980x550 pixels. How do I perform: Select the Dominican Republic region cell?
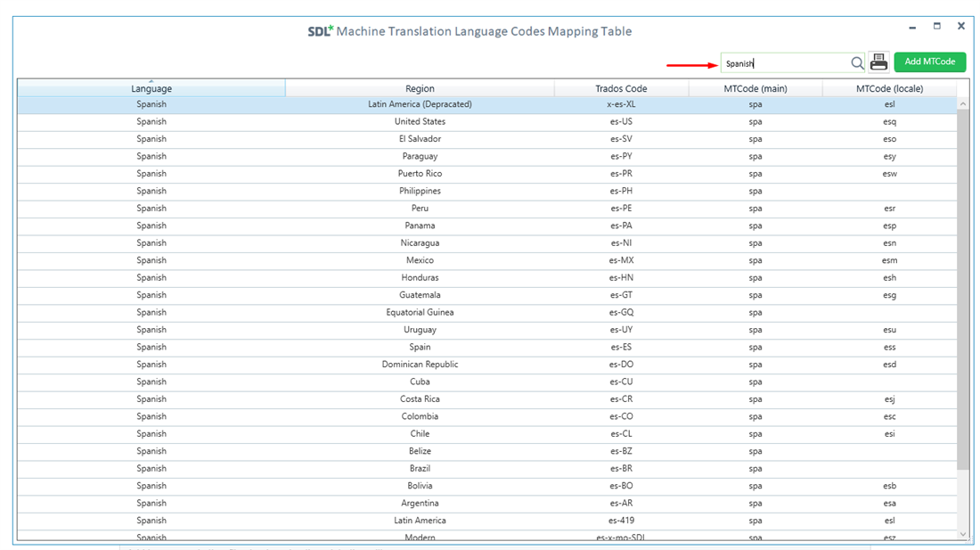[420, 365]
